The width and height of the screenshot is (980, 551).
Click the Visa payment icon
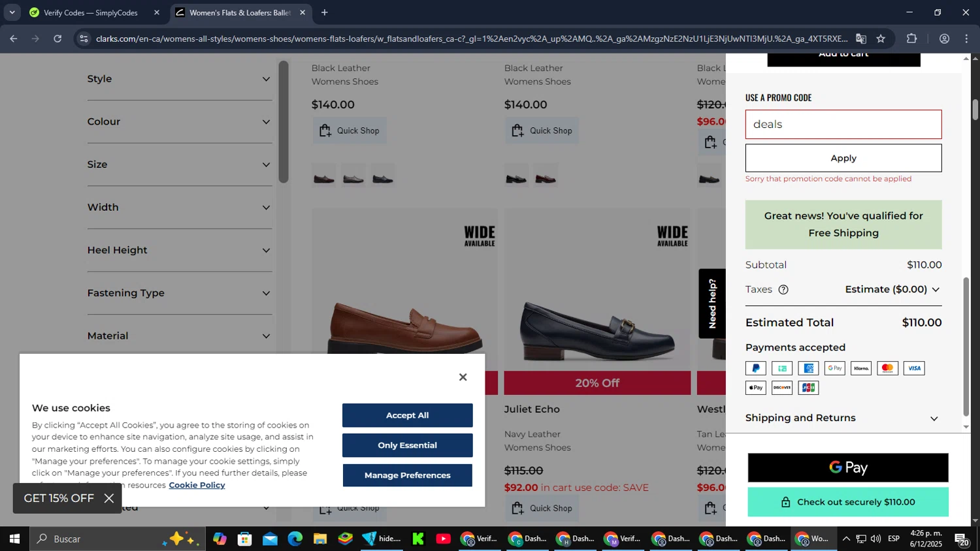[x=914, y=368]
